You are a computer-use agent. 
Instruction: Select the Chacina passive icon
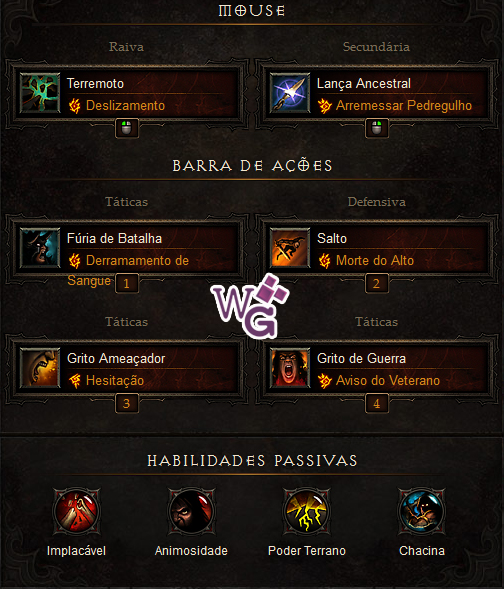pyautogui.click(x=422, y=511)
